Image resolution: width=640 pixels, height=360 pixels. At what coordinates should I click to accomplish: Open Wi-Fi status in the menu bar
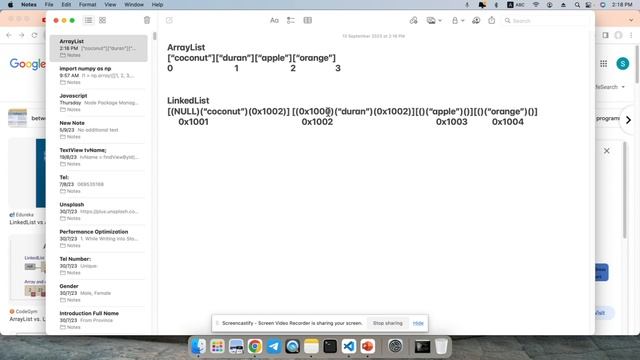[x=536, y=4]
